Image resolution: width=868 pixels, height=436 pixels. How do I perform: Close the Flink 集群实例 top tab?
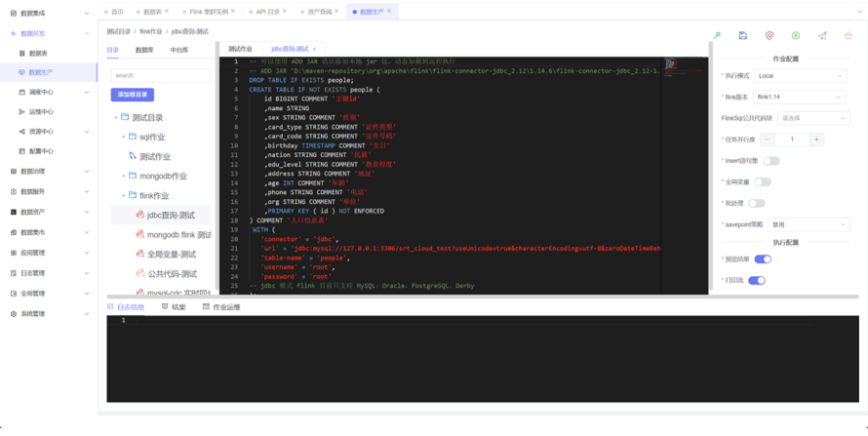[x=235, y=12]
